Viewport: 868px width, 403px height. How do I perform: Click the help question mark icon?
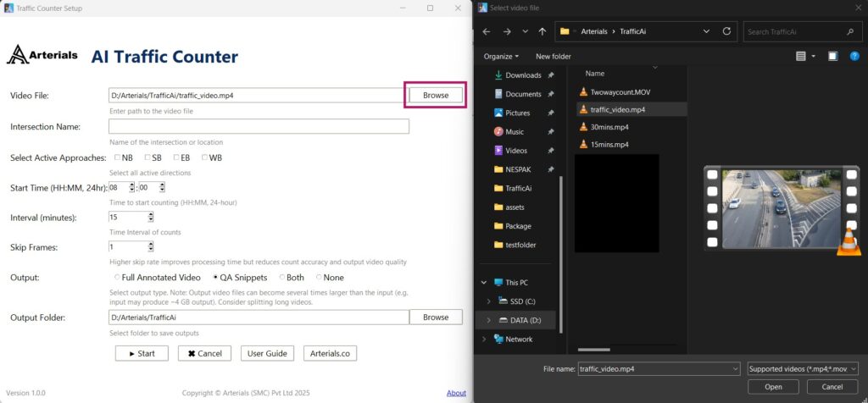coord(854,56)
